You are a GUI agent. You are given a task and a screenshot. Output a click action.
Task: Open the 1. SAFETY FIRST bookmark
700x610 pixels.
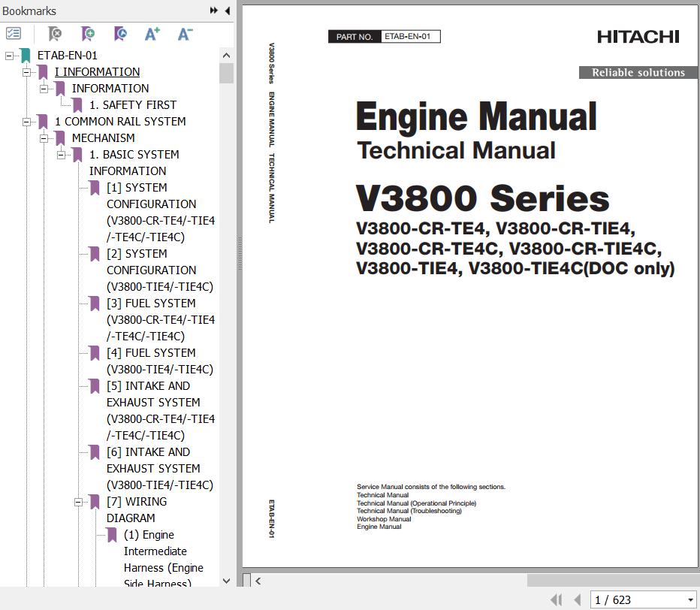coord(133,105)
